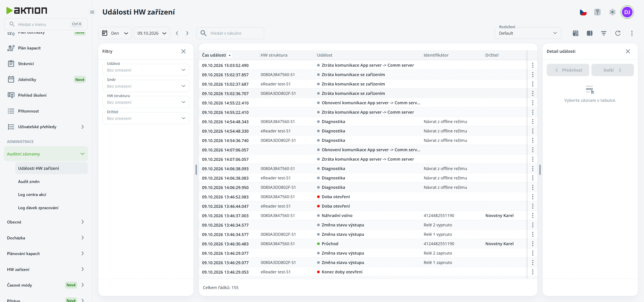
Task: Open row menu for Konec doby otevření event
Action: pos(532,272)
